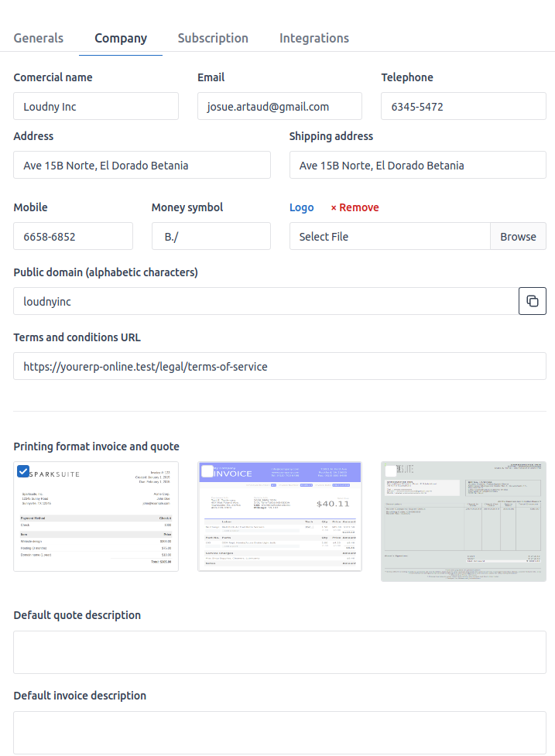Screen dimensions: 555x756
Task: Click the Default quote description textarea
Action: point(279,652)
